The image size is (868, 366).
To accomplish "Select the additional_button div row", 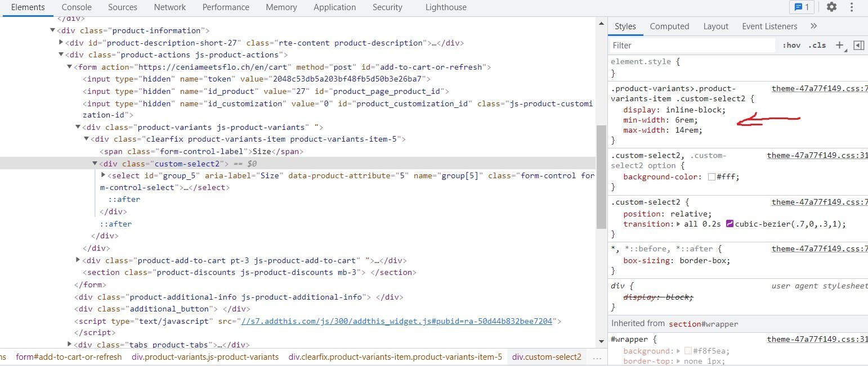I will [163, 309].
